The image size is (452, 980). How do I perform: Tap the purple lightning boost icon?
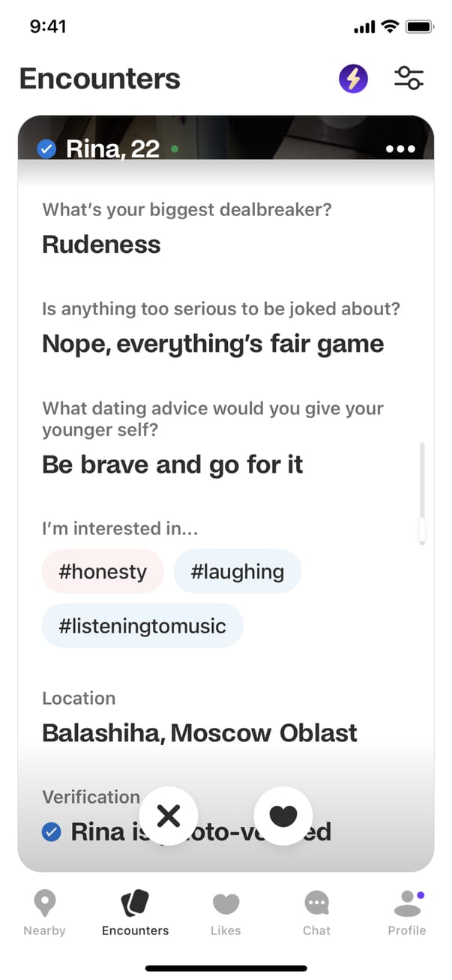click(353, 78)
